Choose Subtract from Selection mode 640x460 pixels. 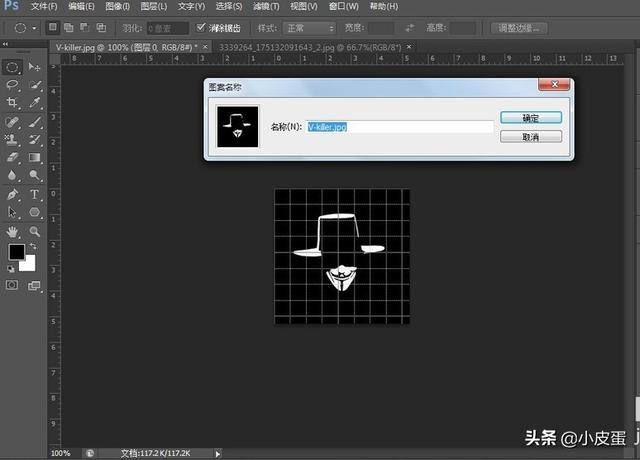click(84, 27)
